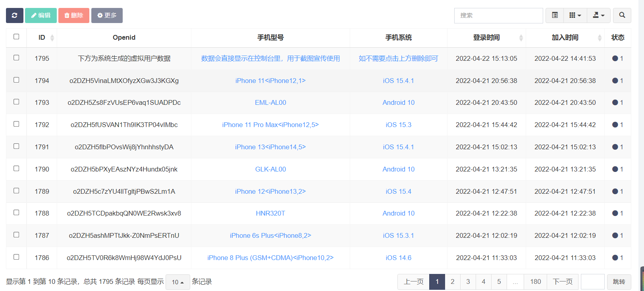Open the gear 更多 more menu
Screen dimensions: 644x291
point(107,15)
